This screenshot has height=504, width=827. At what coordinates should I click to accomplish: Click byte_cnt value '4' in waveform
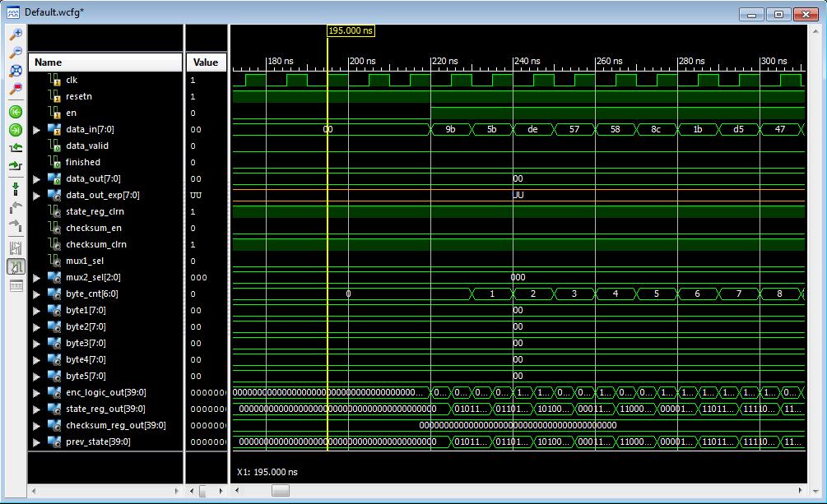(x=615, y=294)
